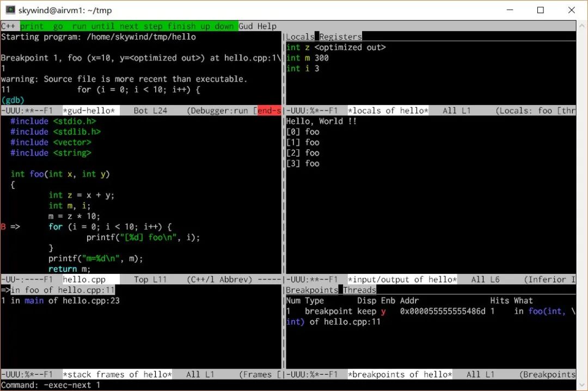Screen dimensions: 588x391
Task: Click the terminal vertical scrollbar down arrow
Action: 581,385
